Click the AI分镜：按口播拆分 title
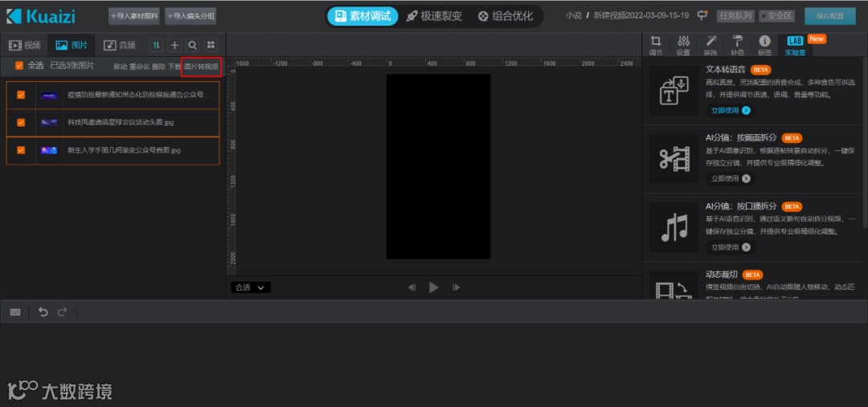Viewport: 868px width, 407px height. point(741,206)
